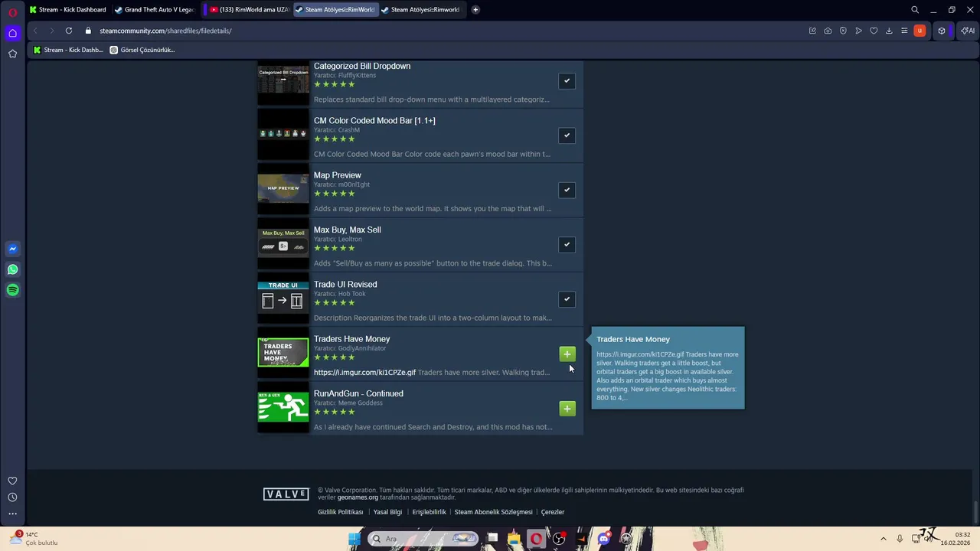This screenshot has width=980, height=551.
Task: Click Windows taskbar search box
Action: coord(423,539)
